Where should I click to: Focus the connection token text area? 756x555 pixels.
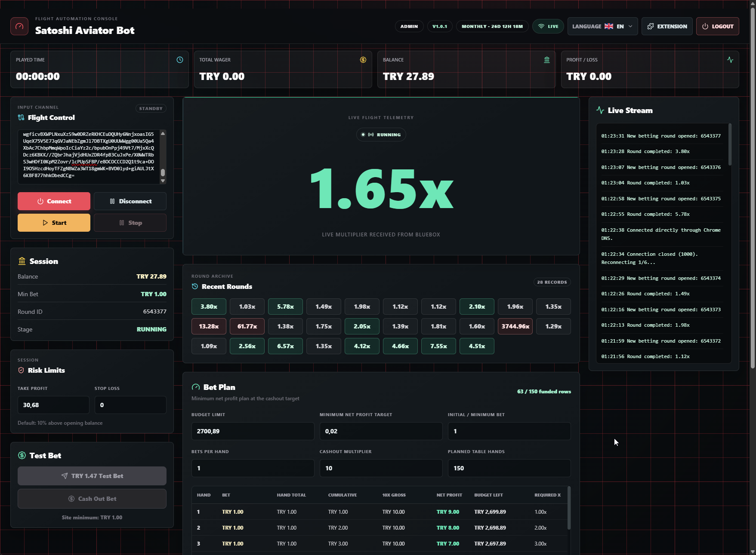click(89, 157)
